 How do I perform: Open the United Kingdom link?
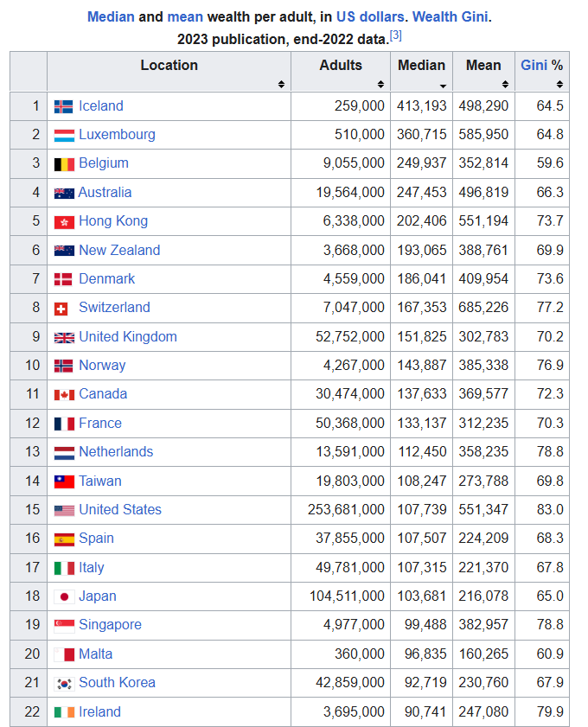128,336
